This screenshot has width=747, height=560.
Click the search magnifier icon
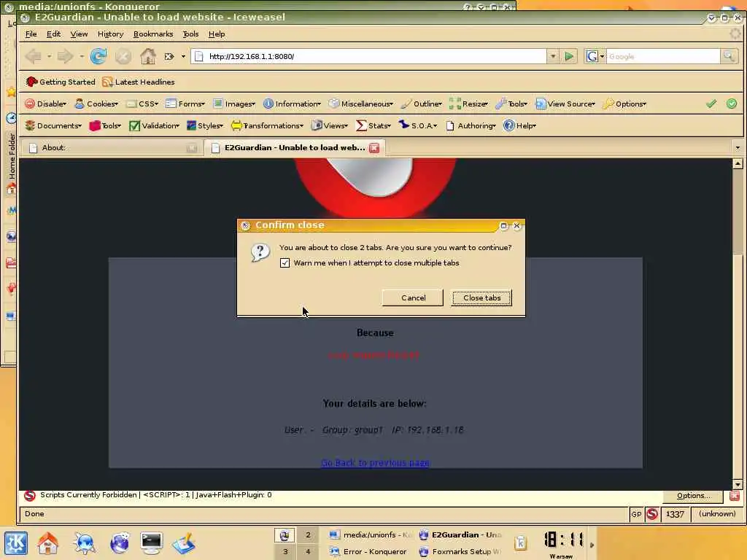tap(729, 56)
